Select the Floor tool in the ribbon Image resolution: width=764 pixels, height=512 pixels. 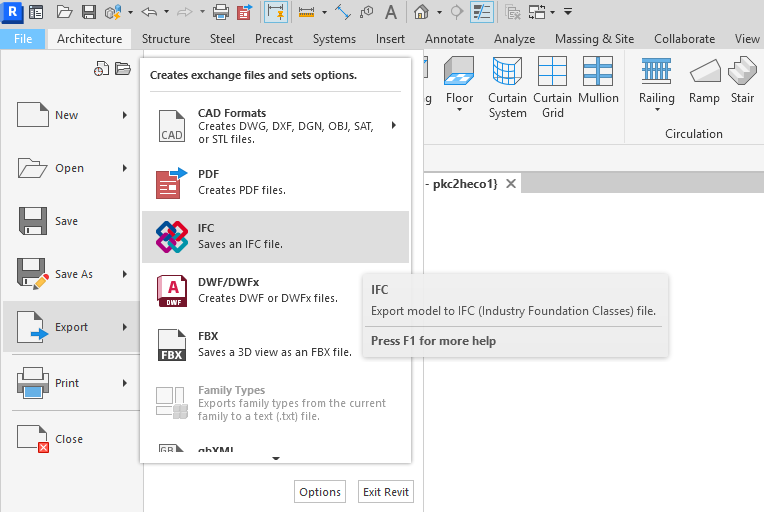click(459, 81)
